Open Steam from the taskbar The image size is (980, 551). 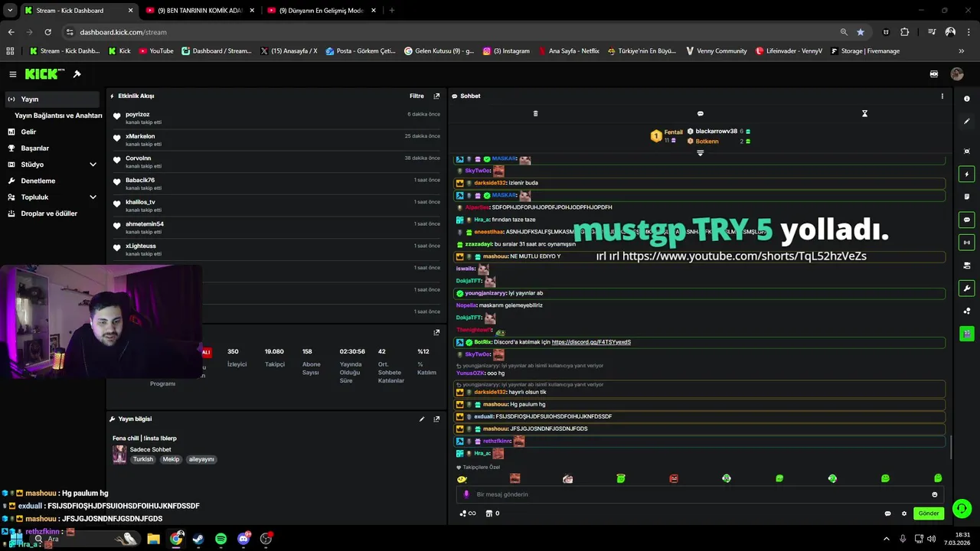(198, 539)
